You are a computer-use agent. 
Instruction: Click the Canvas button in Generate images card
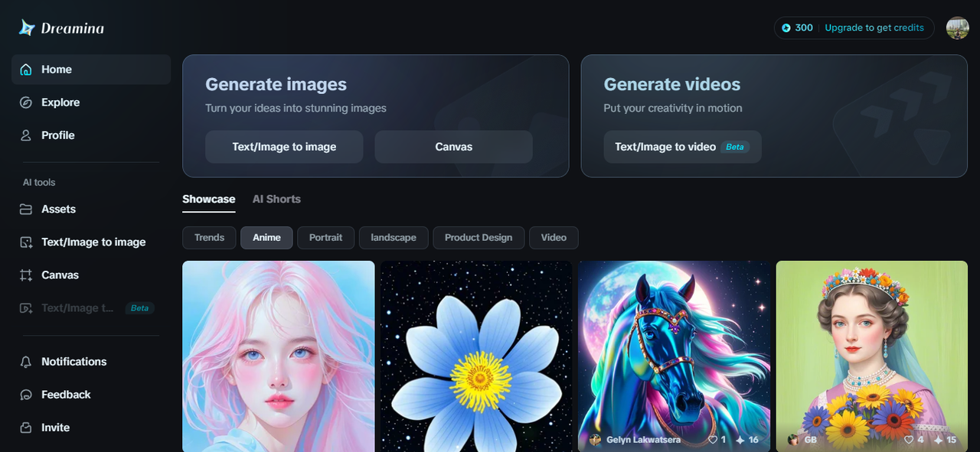tap(453, 147)
